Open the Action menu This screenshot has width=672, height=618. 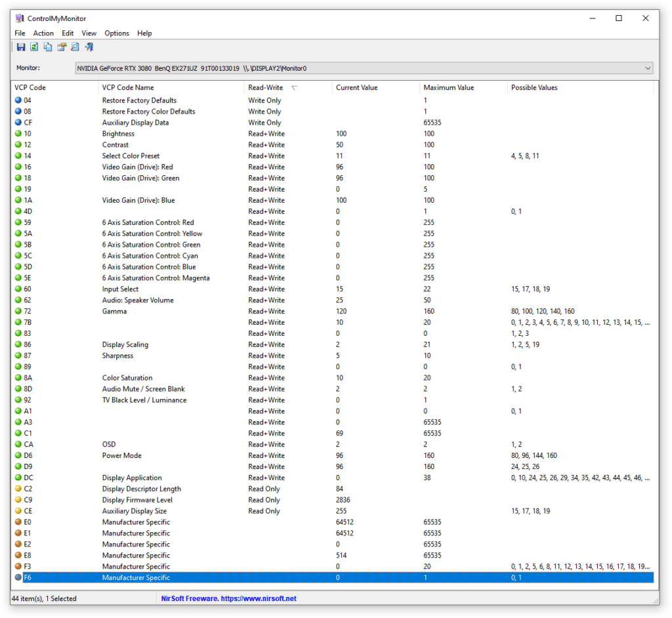43,33
